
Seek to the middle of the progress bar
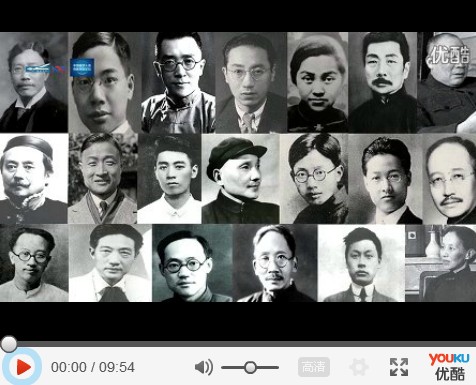tap(238, 344)
